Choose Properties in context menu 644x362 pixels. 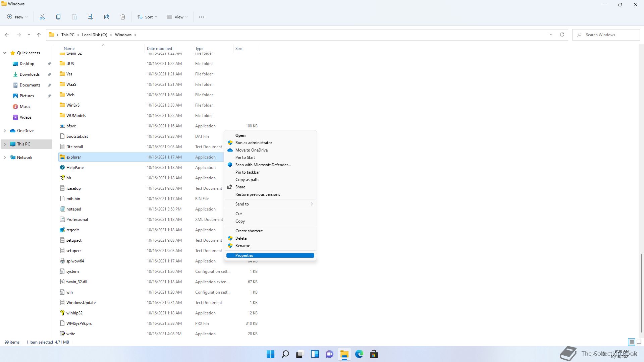point(270,255)
